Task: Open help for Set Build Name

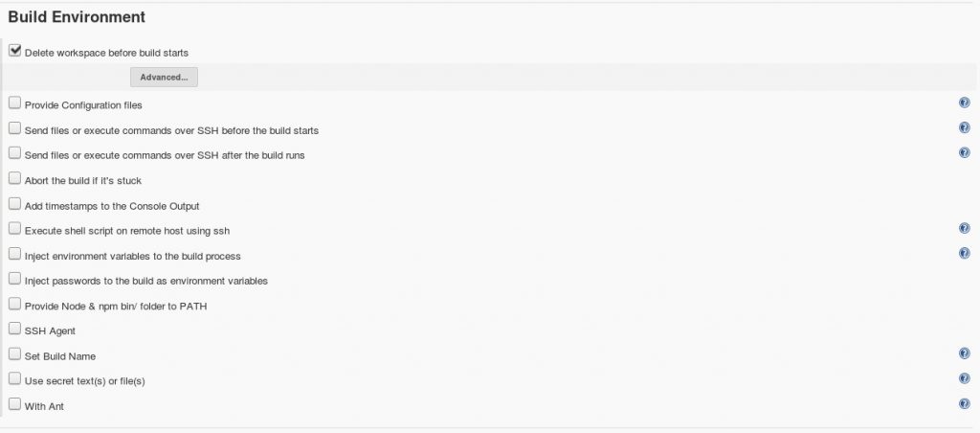Action: click(x=965, y=353)
